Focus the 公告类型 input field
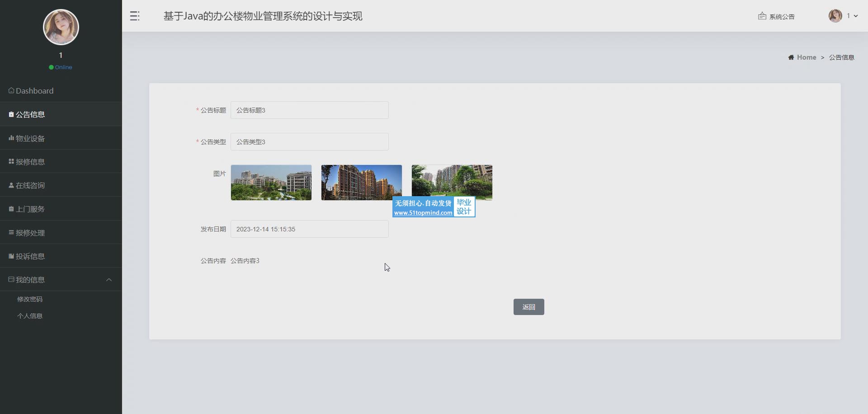Screen dimensions: 868x414 click(x=310, y=142)
